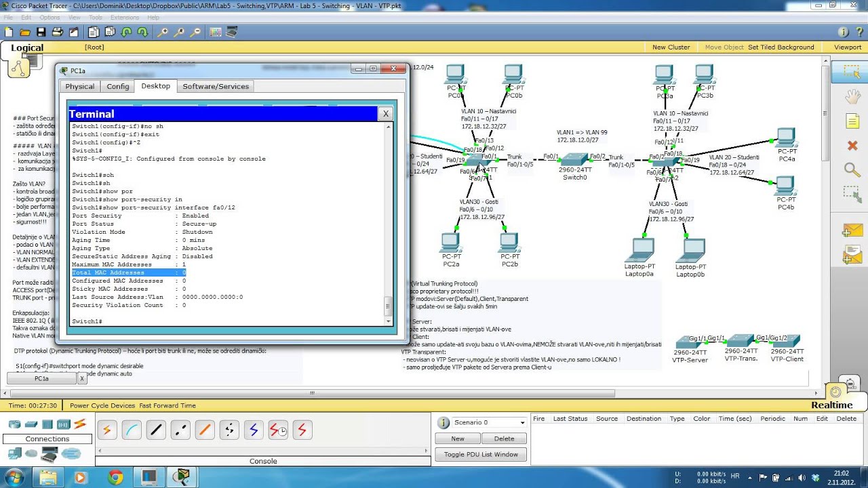This screenshot has width=868, height=488.
Task: Click New Cluster in the workspace bar
Action: click(671, 47)
